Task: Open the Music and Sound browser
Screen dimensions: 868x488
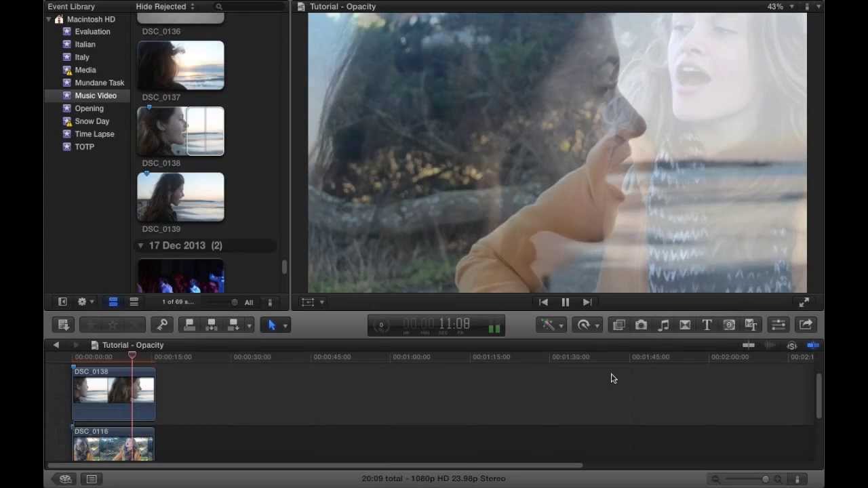Action: coord(663,325)
